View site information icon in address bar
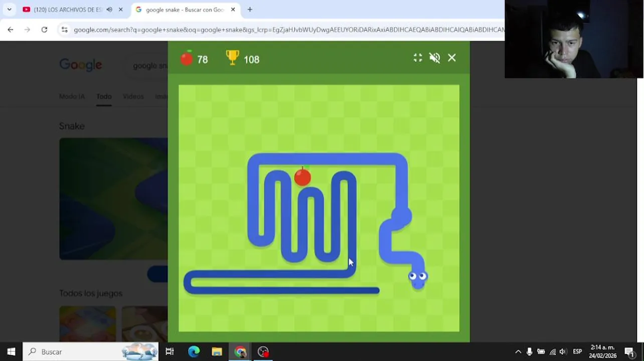The image size is (644, 361). point(64,30)
